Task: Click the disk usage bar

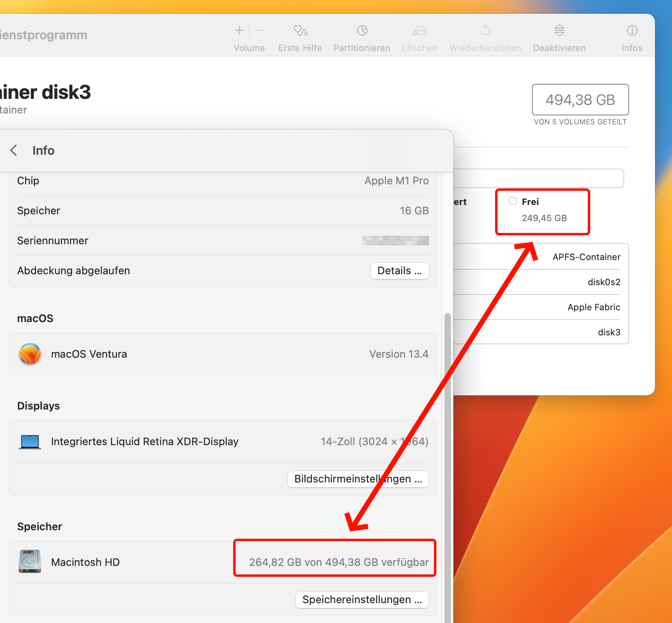Action: coord(538,178)
